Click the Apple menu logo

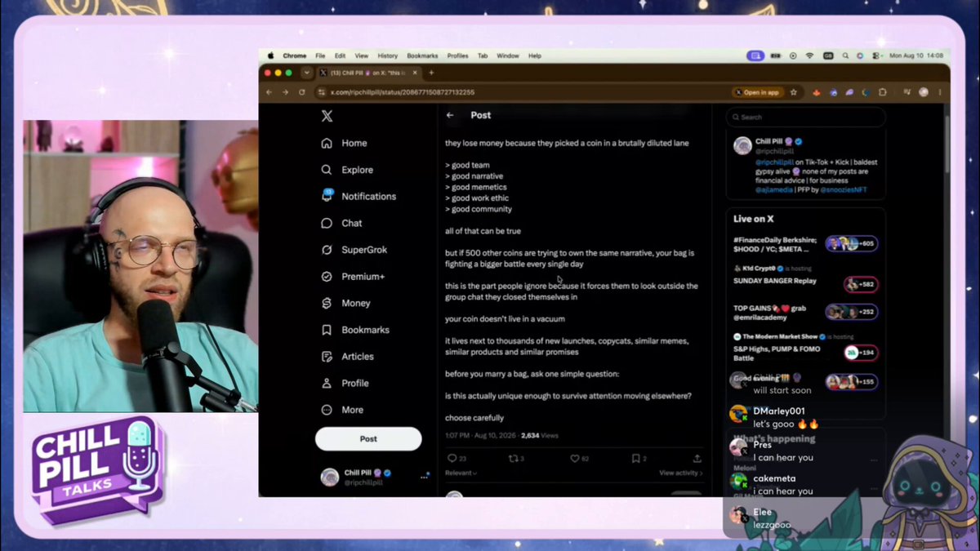coord(270,56)
